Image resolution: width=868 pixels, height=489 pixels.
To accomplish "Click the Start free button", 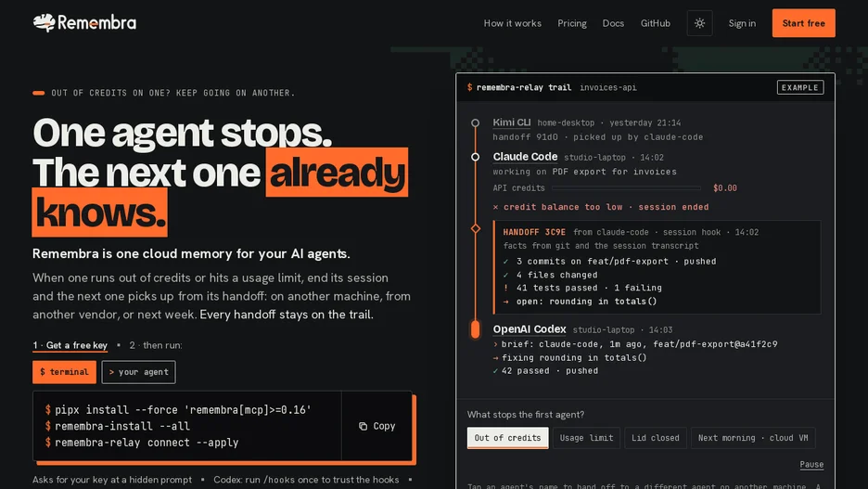I will pos(804,23).
